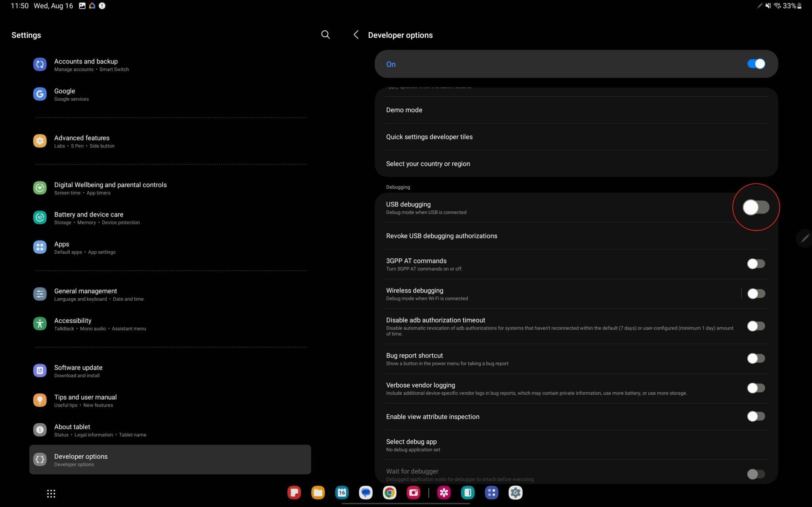This screenshot has width=812, height=507.
Task: Open the Accounts and backup settings icon
Action: [40, 64]
